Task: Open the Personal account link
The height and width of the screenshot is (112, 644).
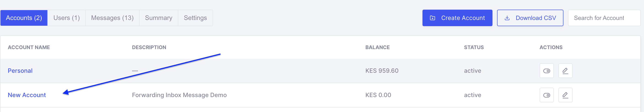Action: [20, 71]
